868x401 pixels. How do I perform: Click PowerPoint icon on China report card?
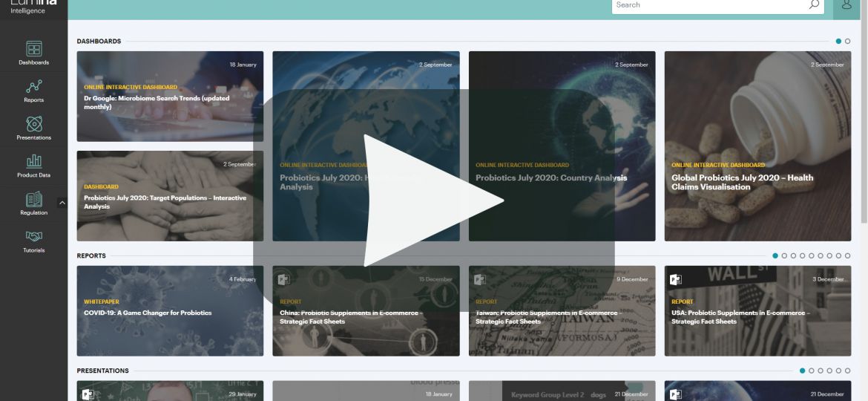(283, 279)
